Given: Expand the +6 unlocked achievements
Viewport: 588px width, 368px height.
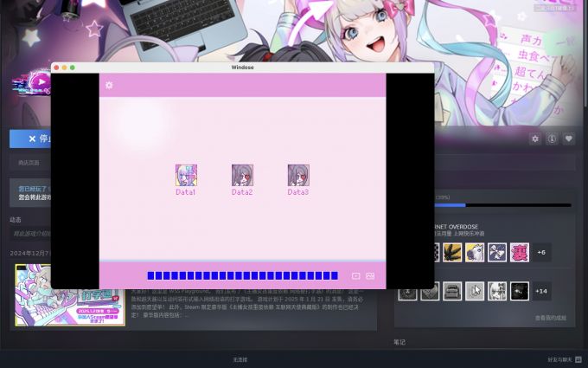Looking at the screenshot, I should 541,252.
